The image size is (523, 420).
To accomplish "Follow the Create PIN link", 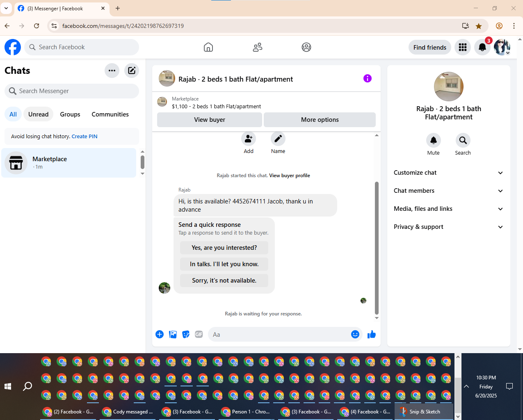I will [85, 137].
